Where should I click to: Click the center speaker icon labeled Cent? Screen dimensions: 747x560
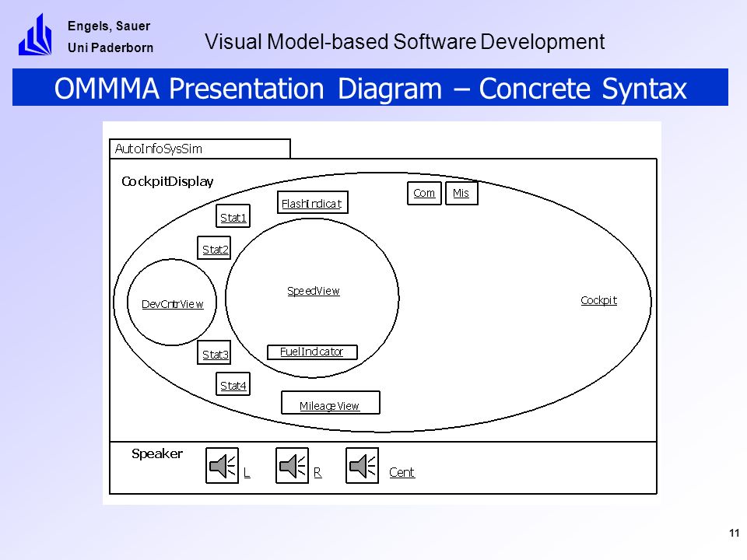click(x=362, y=465)
